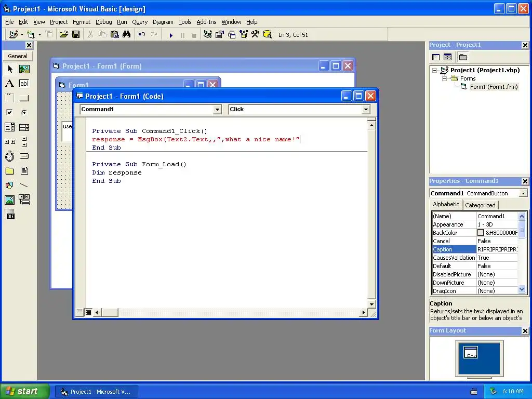Image resolution: width=532 pixels, height=399 pixels.
Task: Select the Image tool in toolbox
Action: click(x=10, y=200)
